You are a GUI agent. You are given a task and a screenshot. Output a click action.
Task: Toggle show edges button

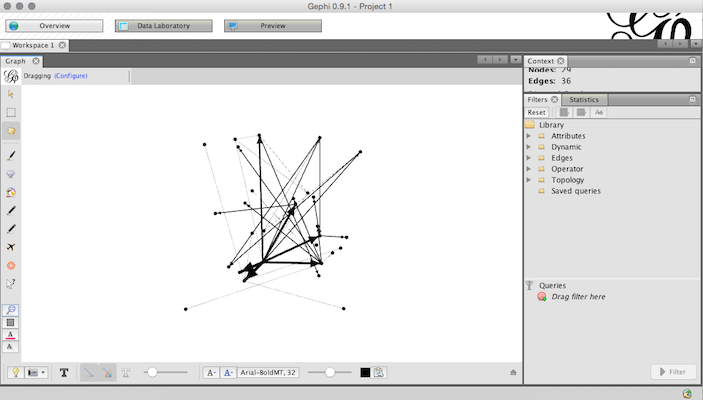(x=89, y=372)
